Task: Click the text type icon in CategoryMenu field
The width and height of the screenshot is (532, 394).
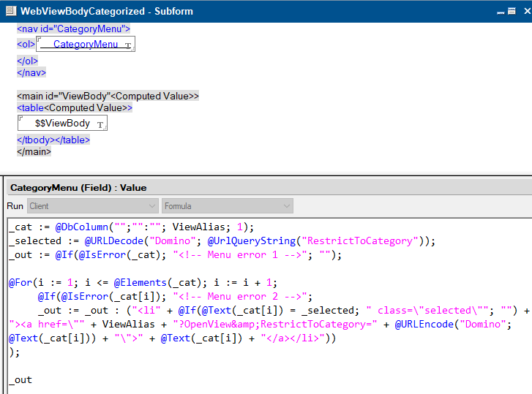Action: click(x=128, y=45)
